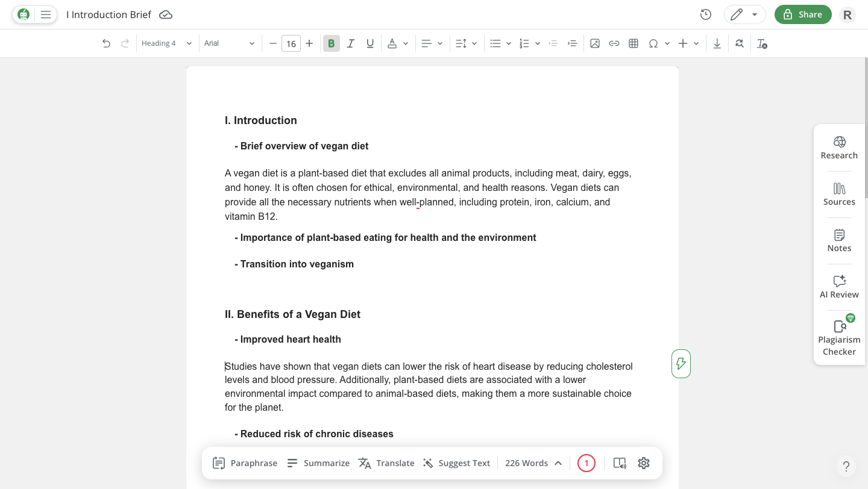Click the font size field showing 16
The height and width of the screenshot is (489, 868).
pyautogui.click(x=291, y=43)
